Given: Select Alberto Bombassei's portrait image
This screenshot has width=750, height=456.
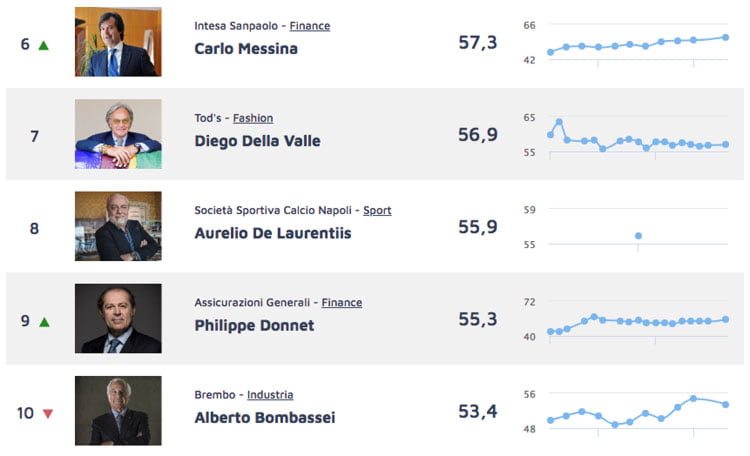Looking at the screenshot, I should tap(118, 411).
